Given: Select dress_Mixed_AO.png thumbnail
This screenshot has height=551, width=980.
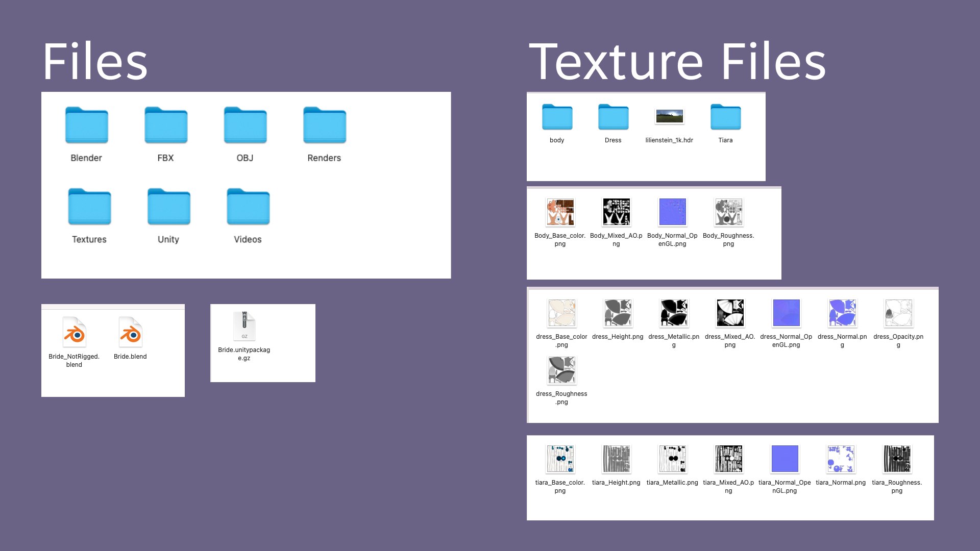Looking at the screenshot, I should (x=730, y=313).
